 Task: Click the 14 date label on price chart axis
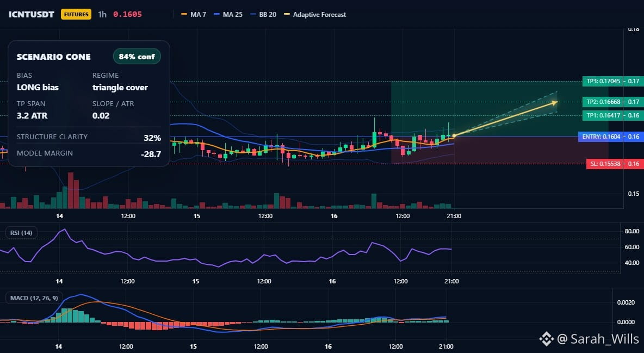coord(59,216)
